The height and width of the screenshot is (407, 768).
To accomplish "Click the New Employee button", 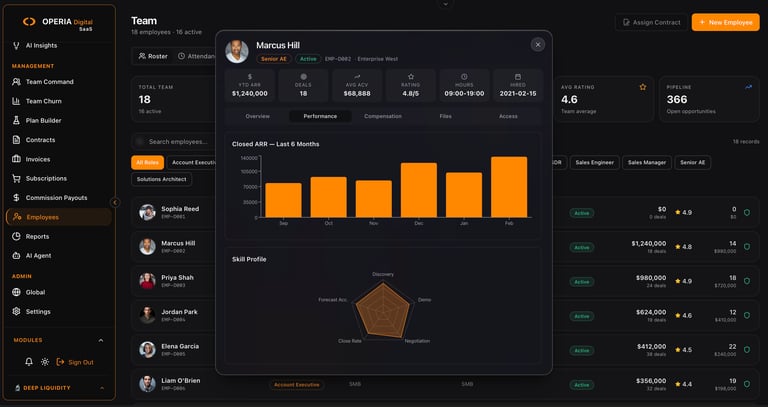I will [x=725, y=23].
